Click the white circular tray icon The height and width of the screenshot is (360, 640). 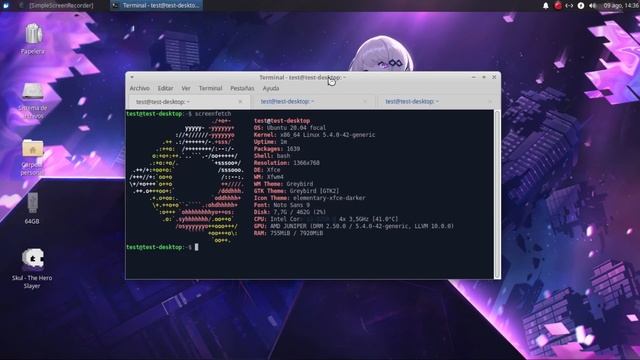coord(581,5)
